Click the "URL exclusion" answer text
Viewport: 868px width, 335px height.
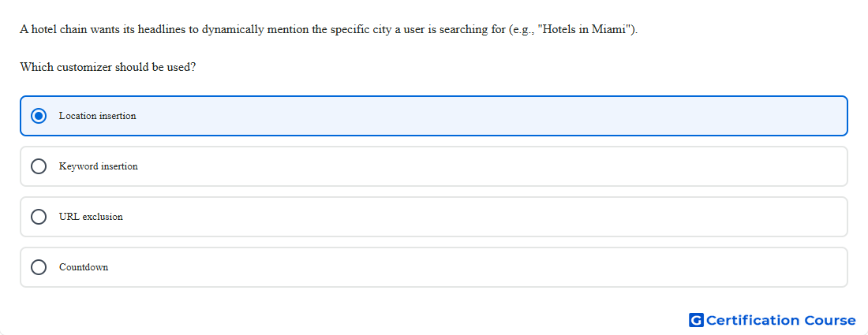[x=91, y=217]
